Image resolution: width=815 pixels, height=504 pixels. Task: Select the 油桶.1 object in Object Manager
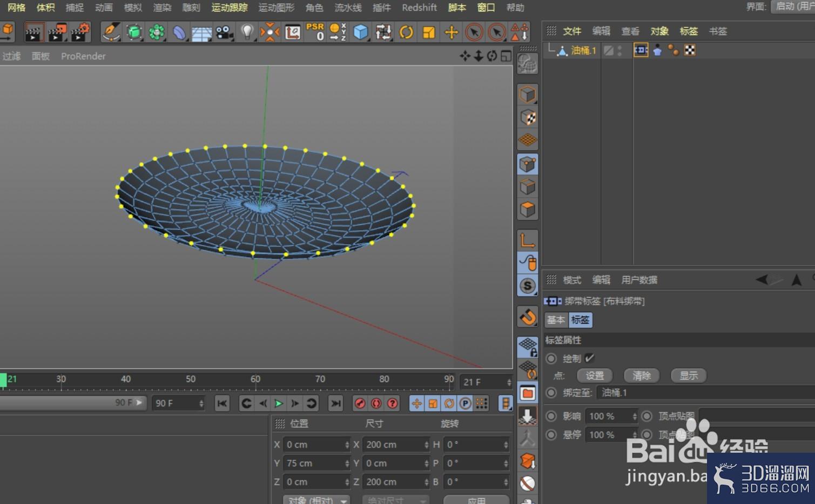pos(583,50)
